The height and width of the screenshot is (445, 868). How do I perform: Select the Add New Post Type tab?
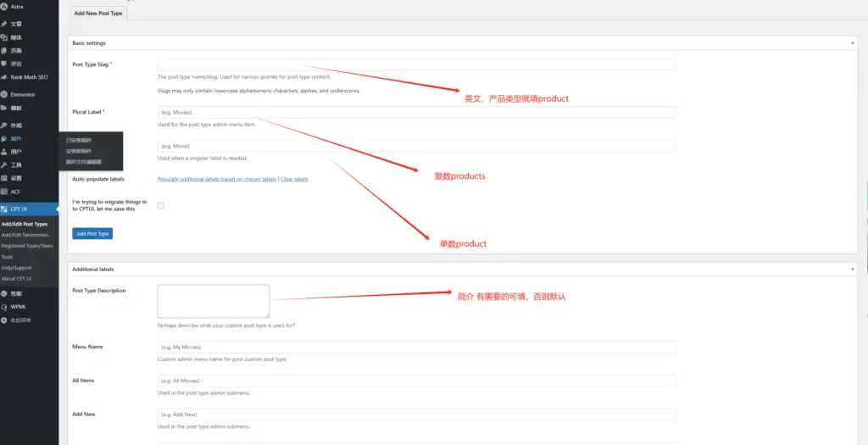pos(98,14)
